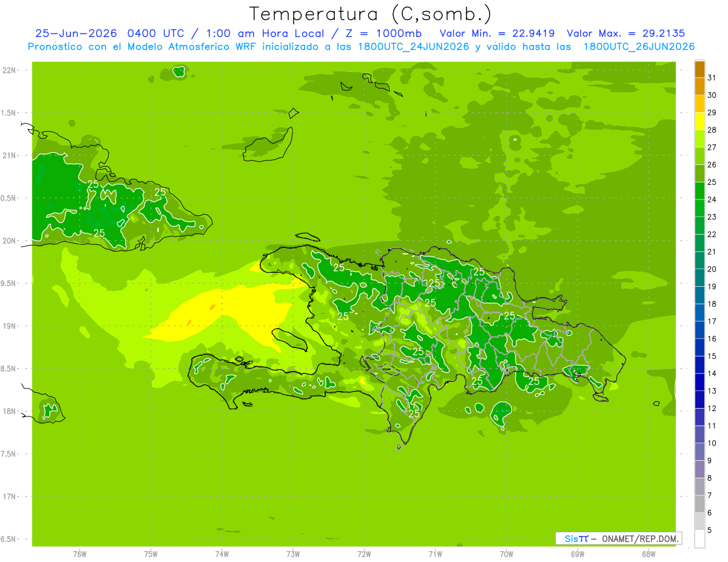The image size is (728, 562).
Task: Click the "18N" latitude label
Action: pyautogui.click(x=9, y=411)
